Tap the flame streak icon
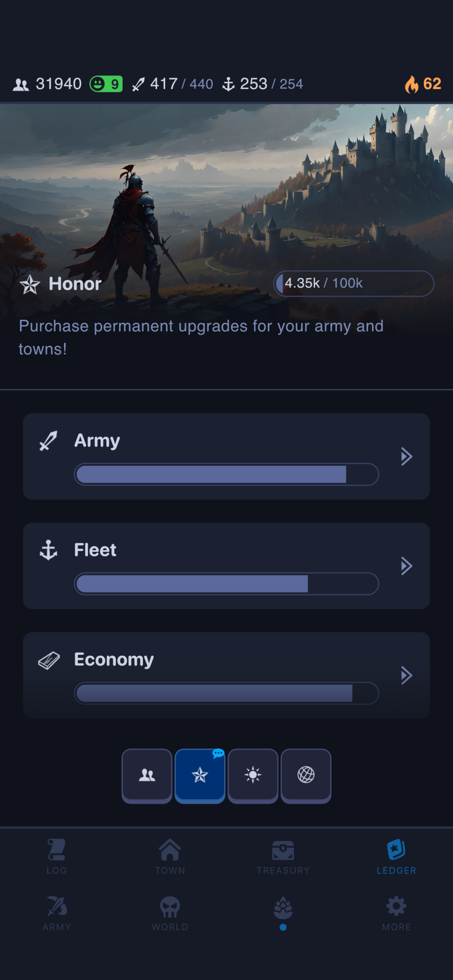 coord(411,84)
